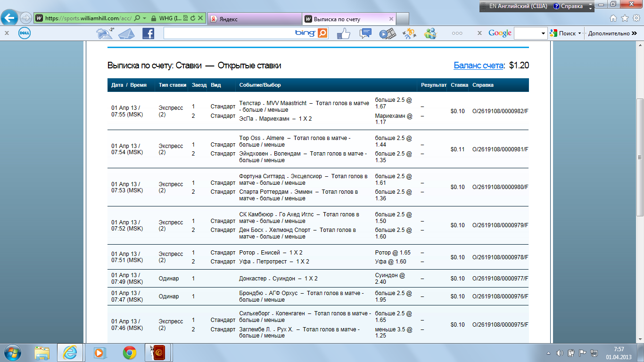644x362 pixels.
Task: Open browser Home icon
Action: pyautogui.click(x=613, y=18)
